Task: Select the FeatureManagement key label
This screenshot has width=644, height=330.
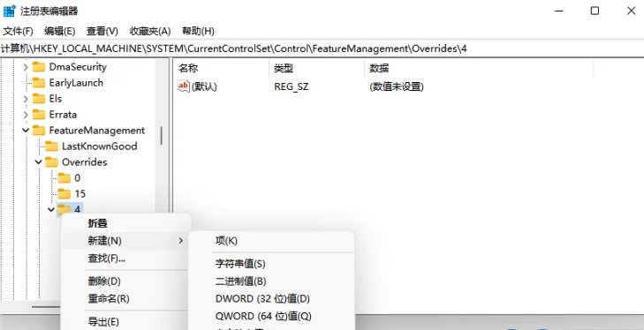Action: point(97,131)
